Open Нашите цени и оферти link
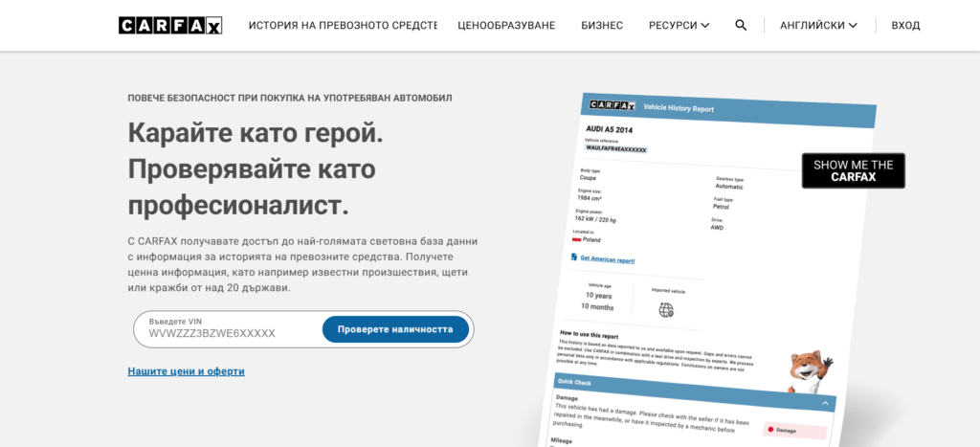Viewport: 980px width, 447px height. 187,371
